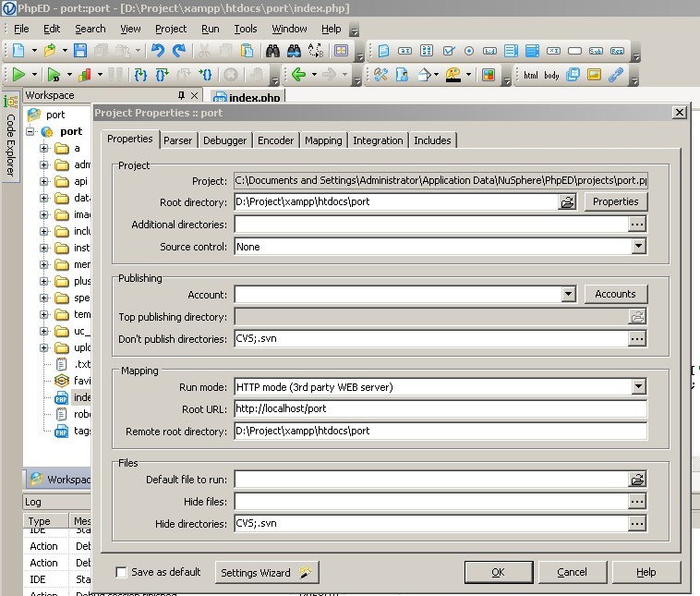Click the hidden field 'hid' icon
Viewport: 700px width, 596px height.
point(489,51)
